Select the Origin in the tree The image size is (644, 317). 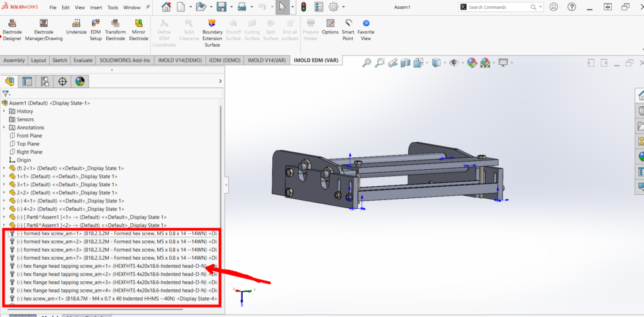tap(24, 160)
